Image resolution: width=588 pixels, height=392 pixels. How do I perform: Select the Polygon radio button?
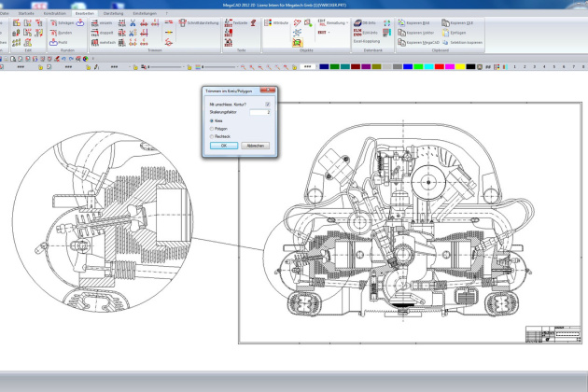212,129
